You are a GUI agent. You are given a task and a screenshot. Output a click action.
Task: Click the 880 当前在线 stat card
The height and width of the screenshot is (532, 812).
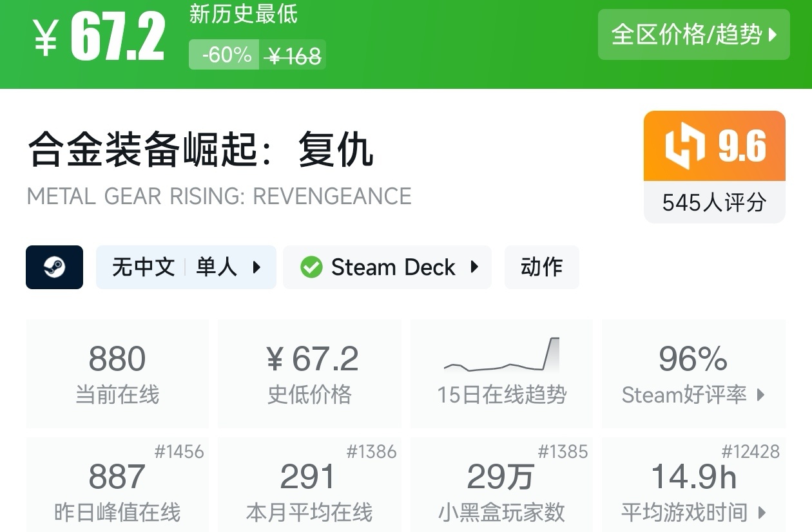coord(117,372)
